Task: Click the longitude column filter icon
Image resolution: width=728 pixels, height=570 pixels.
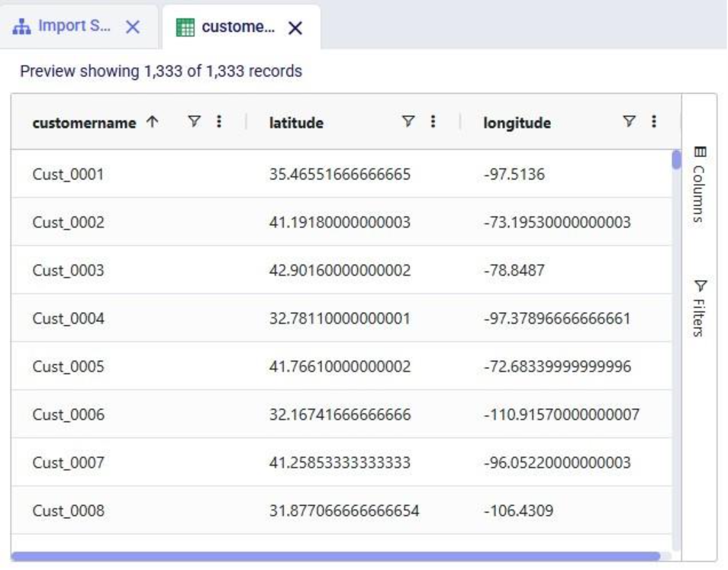Action: coord(629,121)
